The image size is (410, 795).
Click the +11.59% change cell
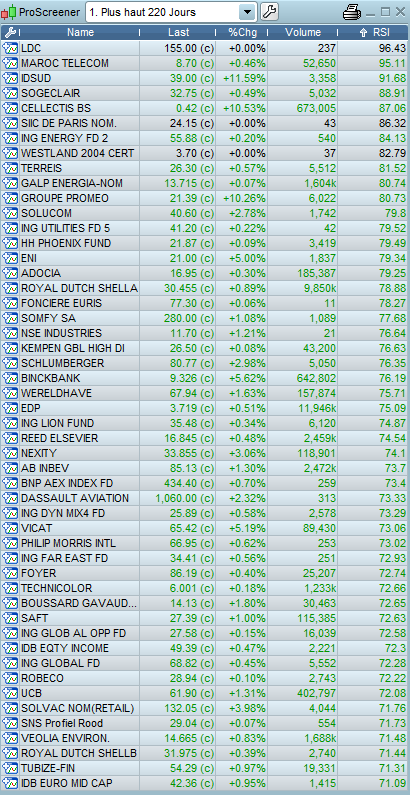tap(244, 79)
